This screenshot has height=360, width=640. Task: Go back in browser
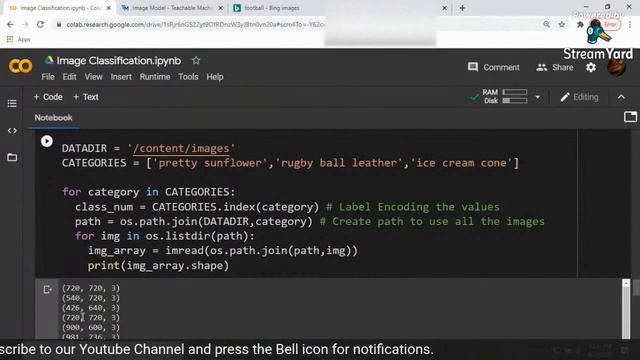coord(10,24)
